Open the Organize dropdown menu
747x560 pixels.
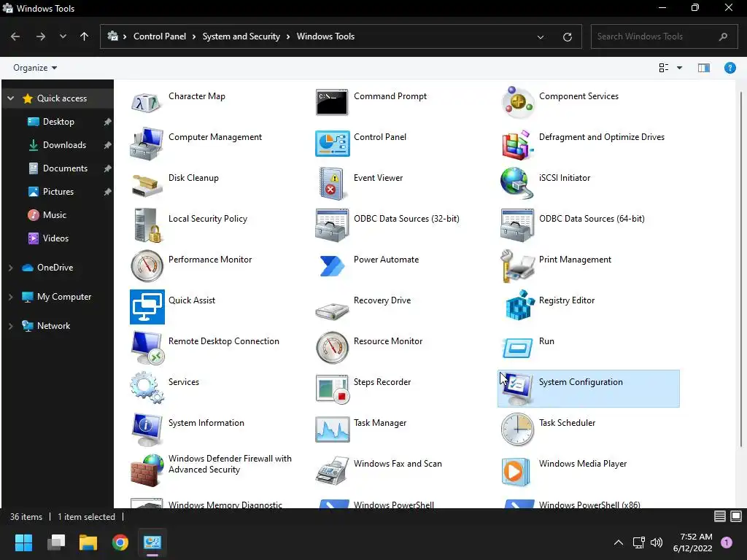tap(35, 68)
